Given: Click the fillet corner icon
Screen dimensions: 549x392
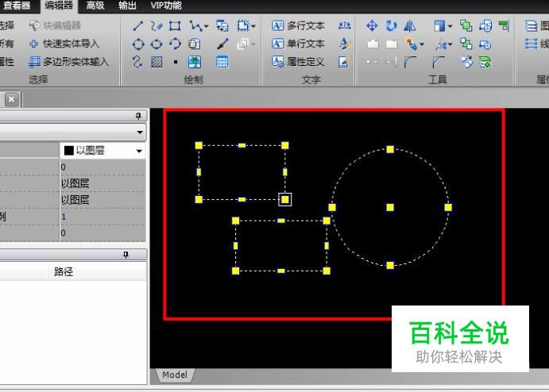Looking at the screenshot, I should click(x=410, y=62).
